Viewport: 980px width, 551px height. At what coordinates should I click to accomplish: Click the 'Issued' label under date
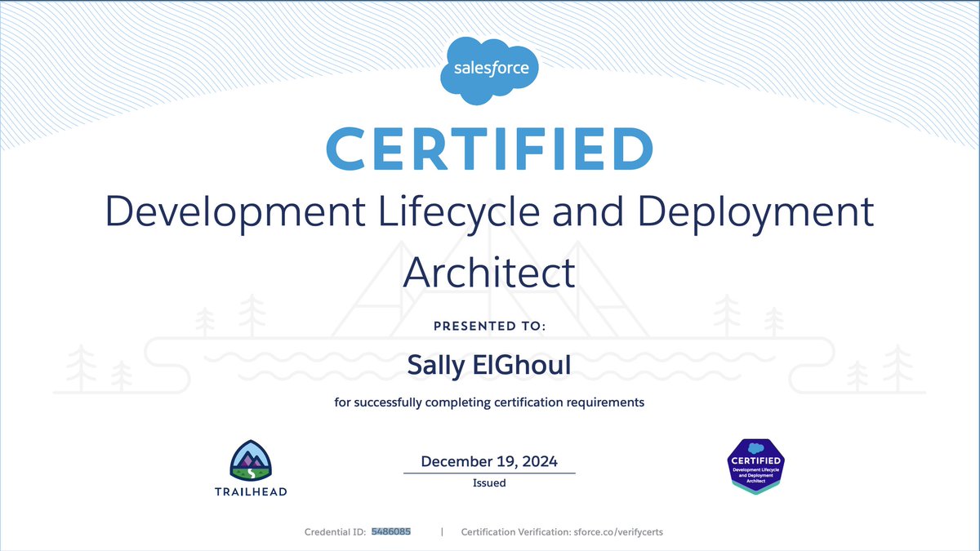(x=489, y=483)
